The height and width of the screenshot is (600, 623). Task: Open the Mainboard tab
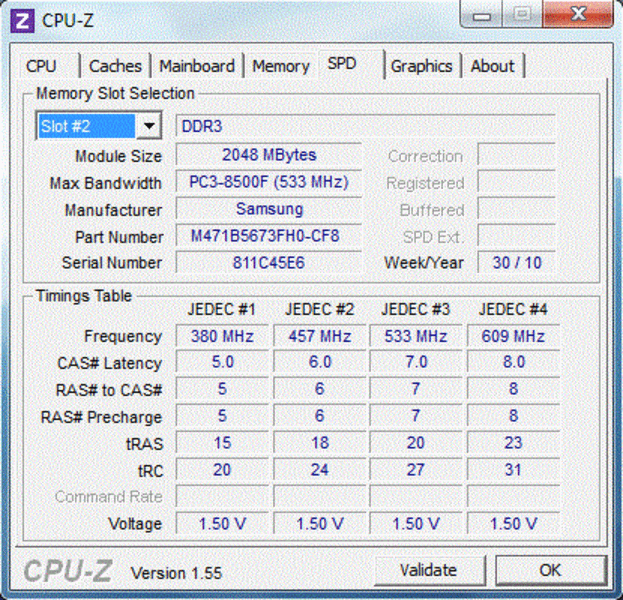click(x=197, y=66)
